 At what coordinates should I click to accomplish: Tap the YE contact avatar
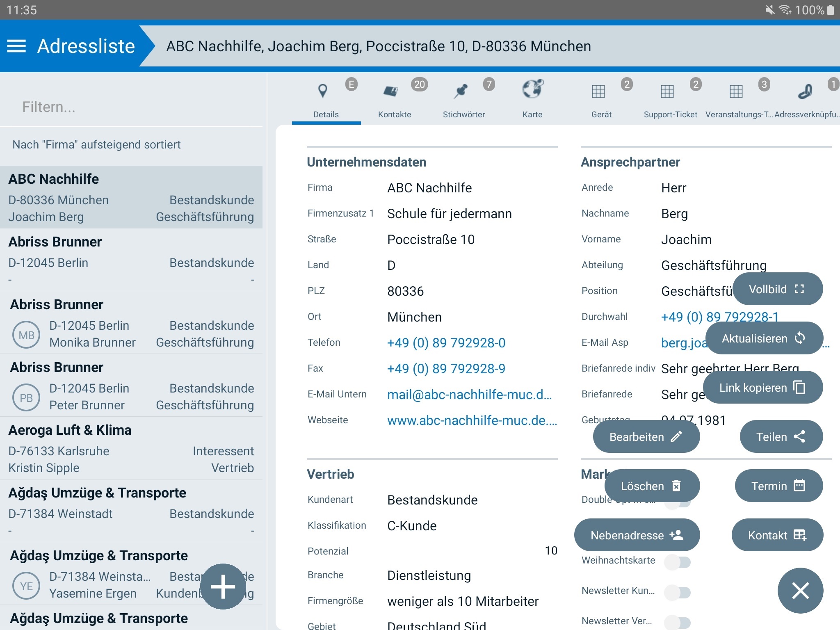pyautogui.click(x=26, y=586)
